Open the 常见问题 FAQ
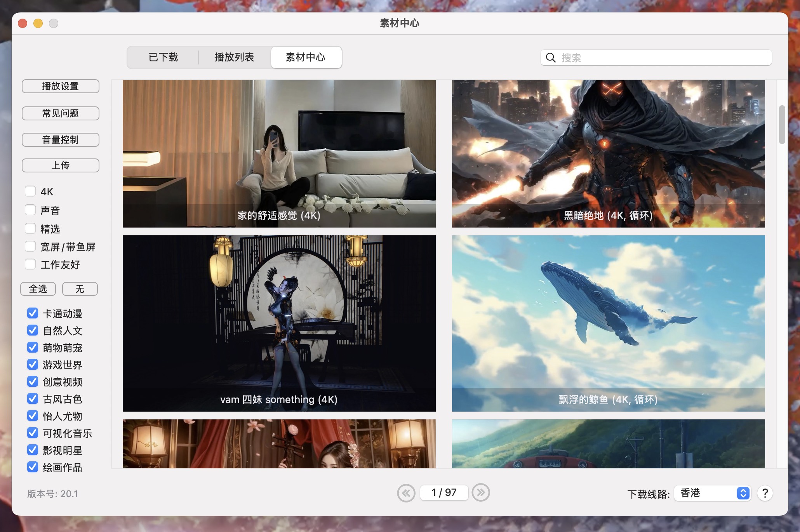The width and height of the screenshot is (800, 532). [61, 113]
